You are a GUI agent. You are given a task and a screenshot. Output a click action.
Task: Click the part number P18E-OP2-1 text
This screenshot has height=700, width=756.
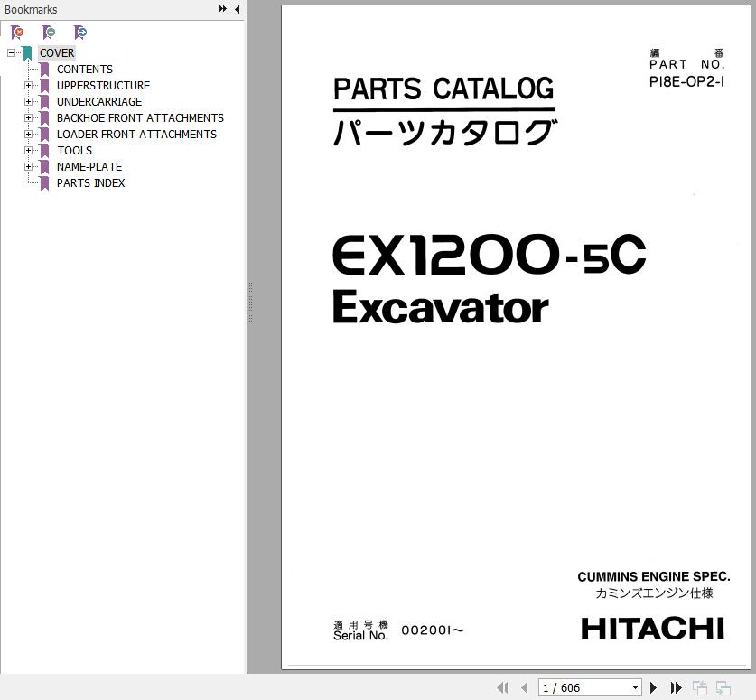click(686, 81)
